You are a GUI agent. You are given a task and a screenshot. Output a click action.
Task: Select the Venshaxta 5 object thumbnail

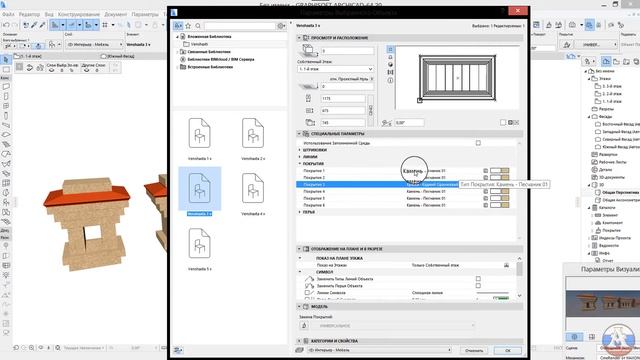pos(200,243)
